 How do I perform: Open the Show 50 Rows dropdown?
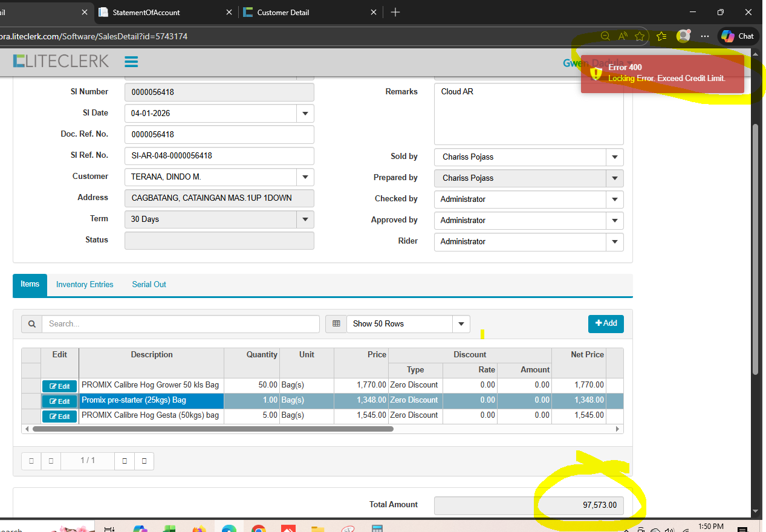click(x=461, y=324)
